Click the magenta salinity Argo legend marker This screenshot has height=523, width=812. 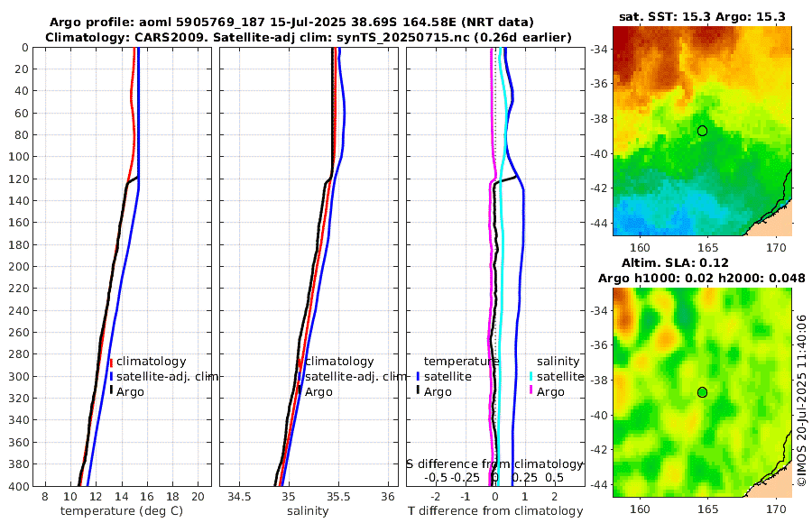pyautogui.click(x=531, y=391)
